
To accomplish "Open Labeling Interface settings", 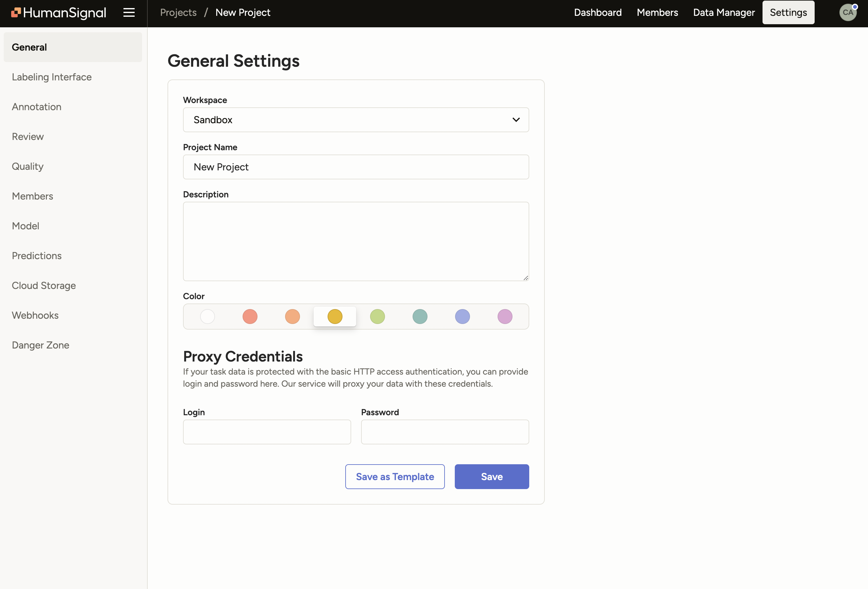I will click(51, 77).
